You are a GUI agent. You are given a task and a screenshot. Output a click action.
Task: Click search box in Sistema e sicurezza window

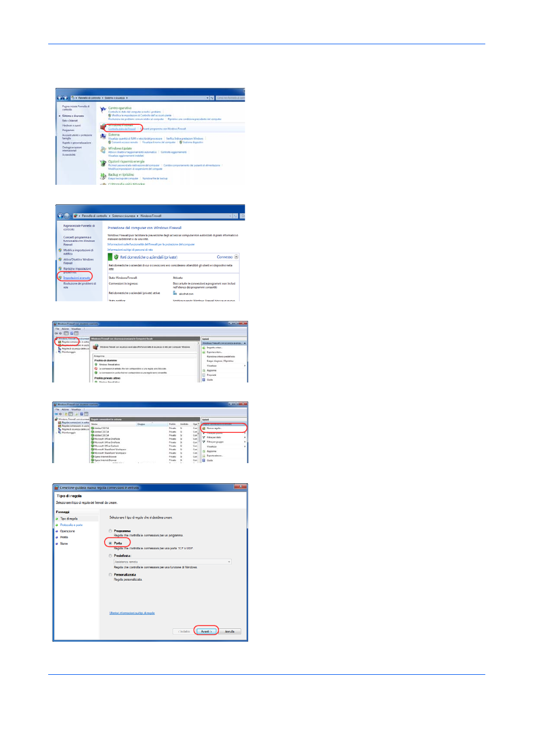[x=230, y=98]
